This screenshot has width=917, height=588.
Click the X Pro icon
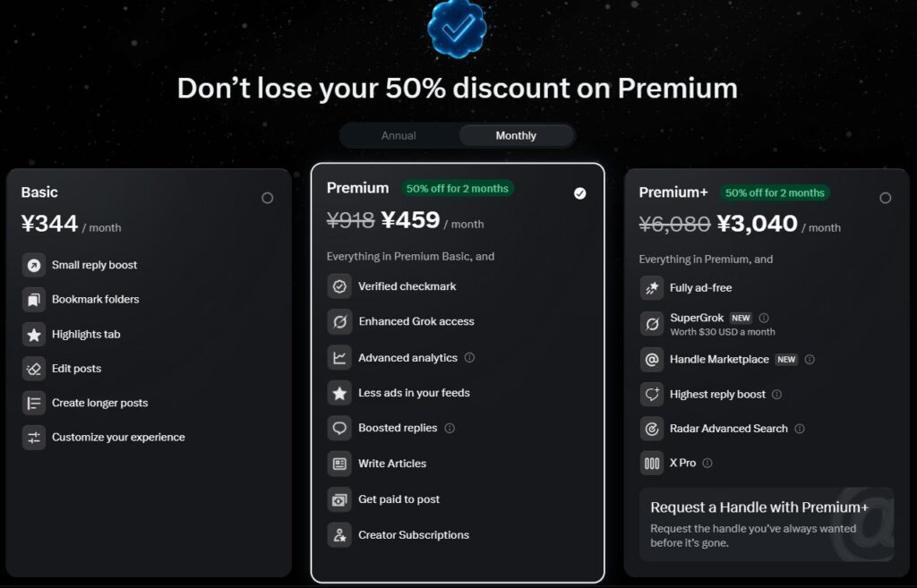(x=652, y=463)
